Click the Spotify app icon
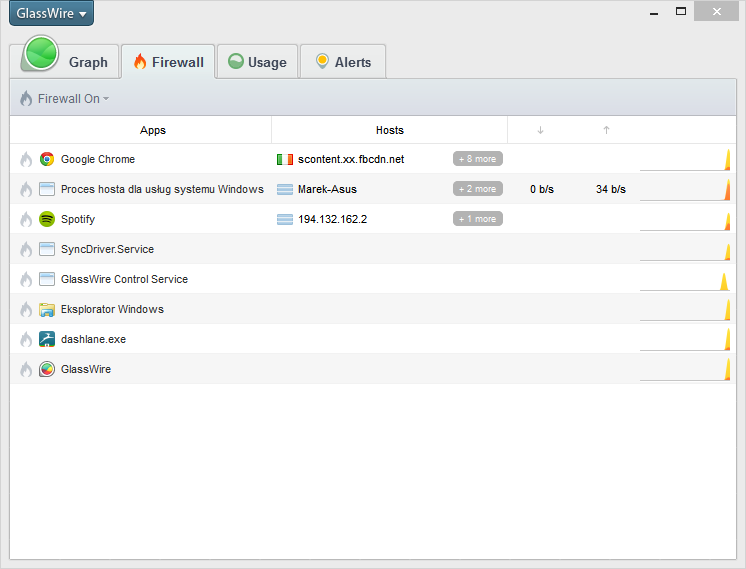This screenshot has height=569, width=746. 47,219
